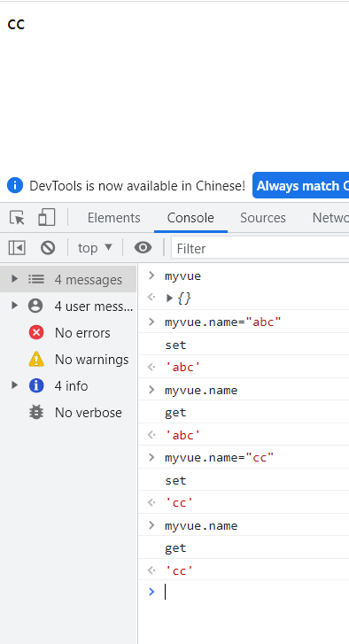This screenshot has height=644, width=349.
Task: Switch to the Sources tab
Action: point(263,218)
